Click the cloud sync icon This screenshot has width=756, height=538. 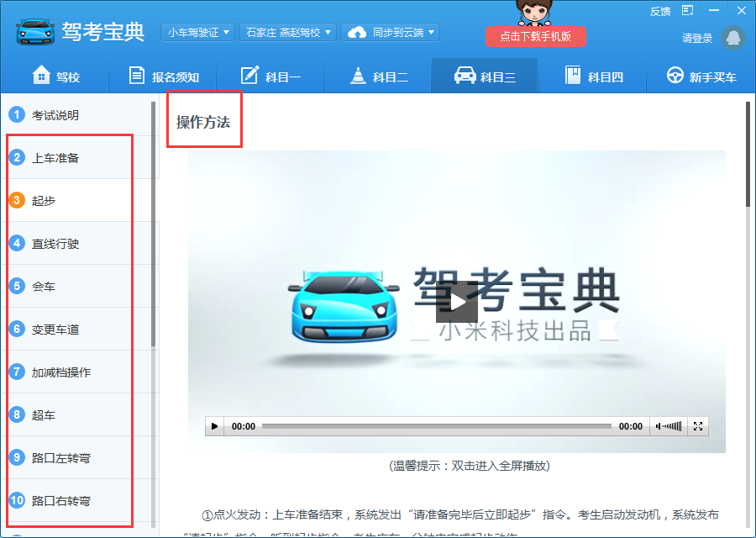(359, 32)
